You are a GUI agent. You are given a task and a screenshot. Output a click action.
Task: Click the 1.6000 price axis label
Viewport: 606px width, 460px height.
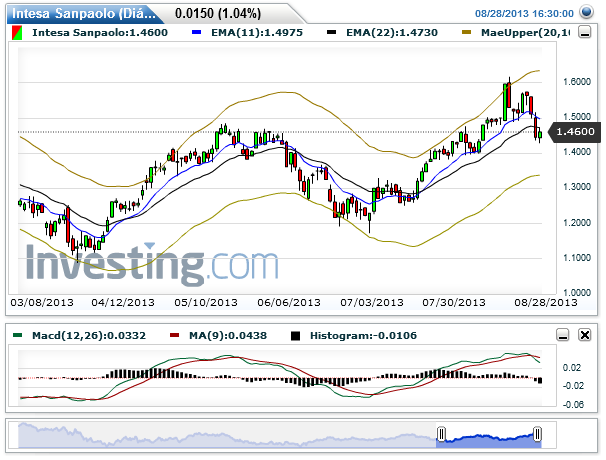tap(577, 82)
